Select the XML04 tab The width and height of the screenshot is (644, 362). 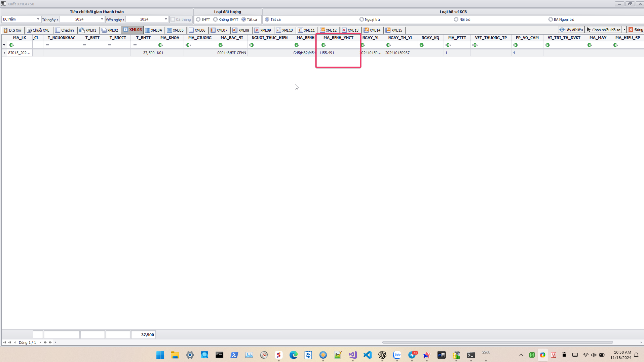(x=153, y=30)
